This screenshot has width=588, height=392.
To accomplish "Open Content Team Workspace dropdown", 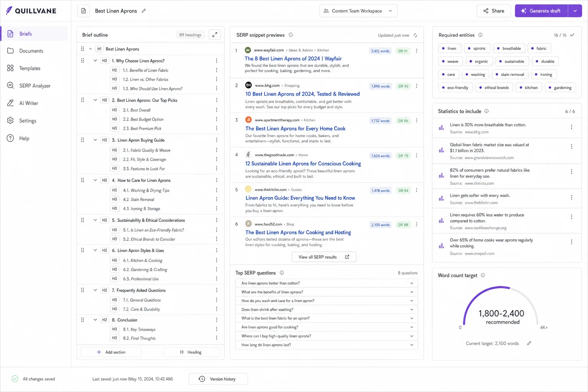I will click(x=358, y=11).
